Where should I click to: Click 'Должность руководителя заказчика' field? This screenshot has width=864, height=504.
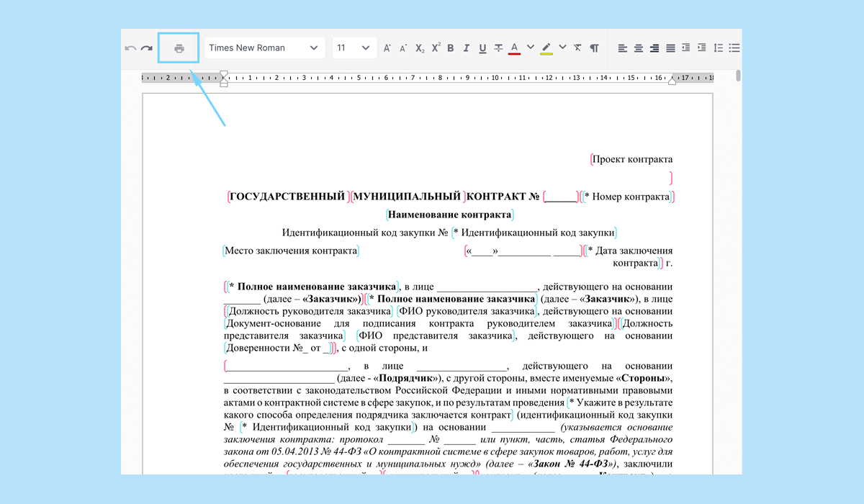pyautogui.click(x=310, y=311)
